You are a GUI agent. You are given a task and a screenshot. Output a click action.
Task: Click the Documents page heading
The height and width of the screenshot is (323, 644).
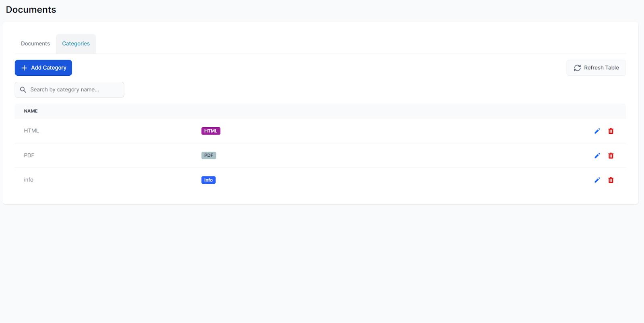pyautogui.click(x=31, y=9)
